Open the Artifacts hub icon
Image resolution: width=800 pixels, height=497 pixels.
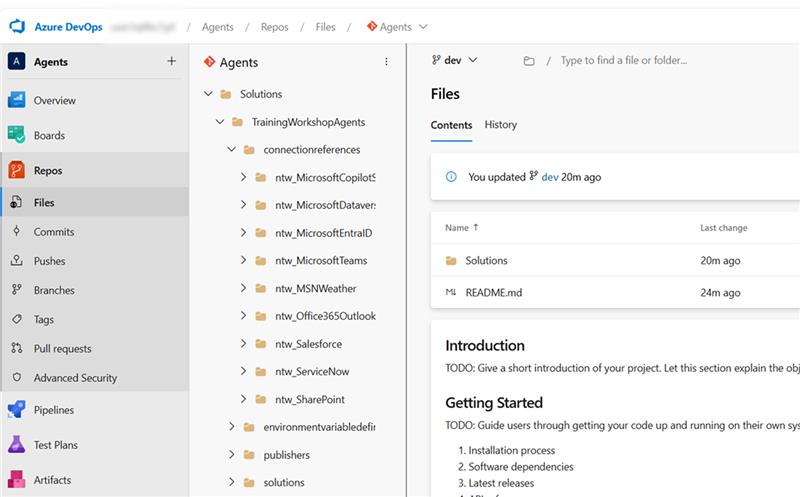point(16,480)
